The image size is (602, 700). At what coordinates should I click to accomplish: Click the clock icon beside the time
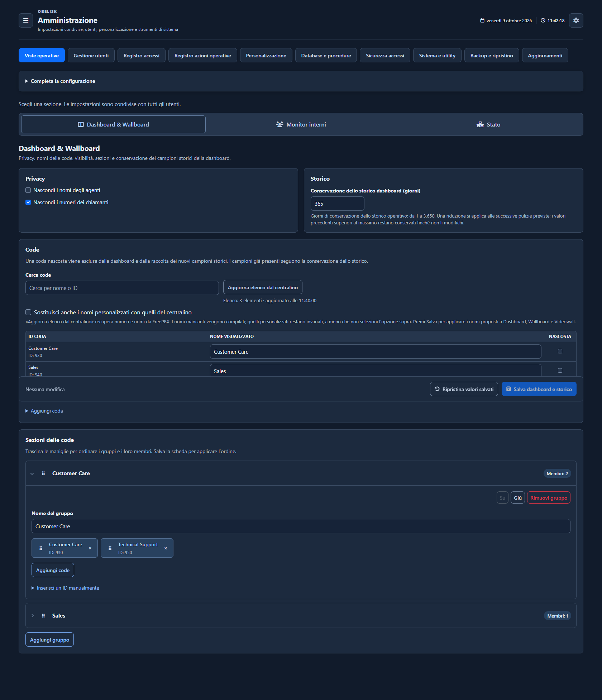tap(543, 20)
